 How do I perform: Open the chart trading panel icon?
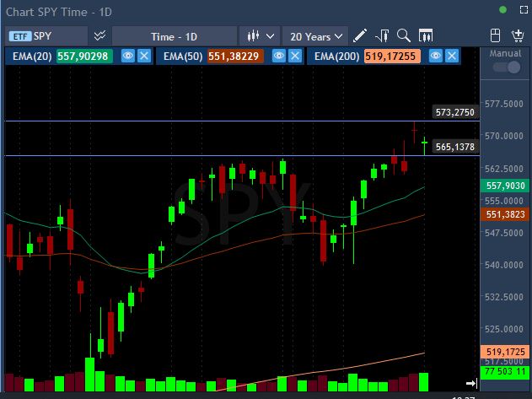coord(426,35)
